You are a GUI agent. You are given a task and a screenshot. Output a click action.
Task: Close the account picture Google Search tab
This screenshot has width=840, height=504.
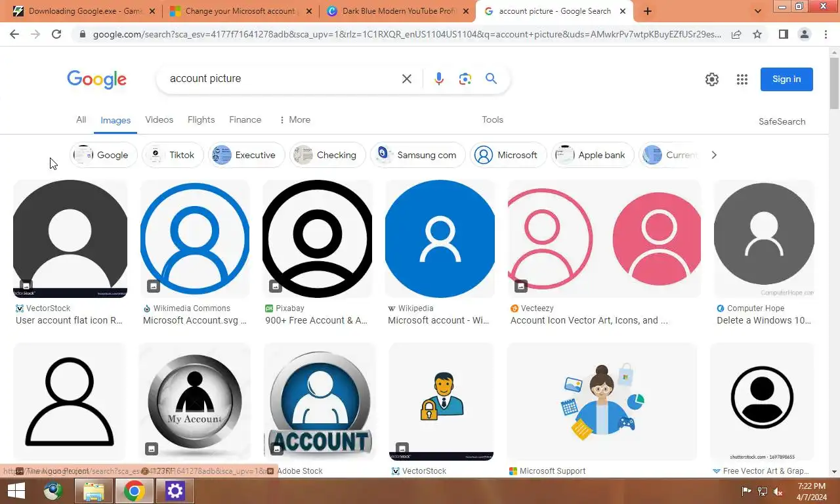622,11
